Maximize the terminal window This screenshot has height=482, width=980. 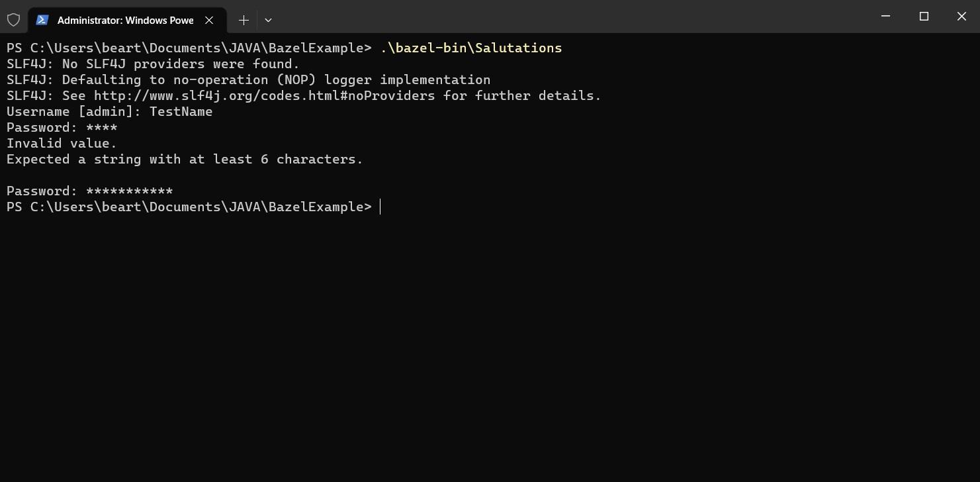[924, 17]
